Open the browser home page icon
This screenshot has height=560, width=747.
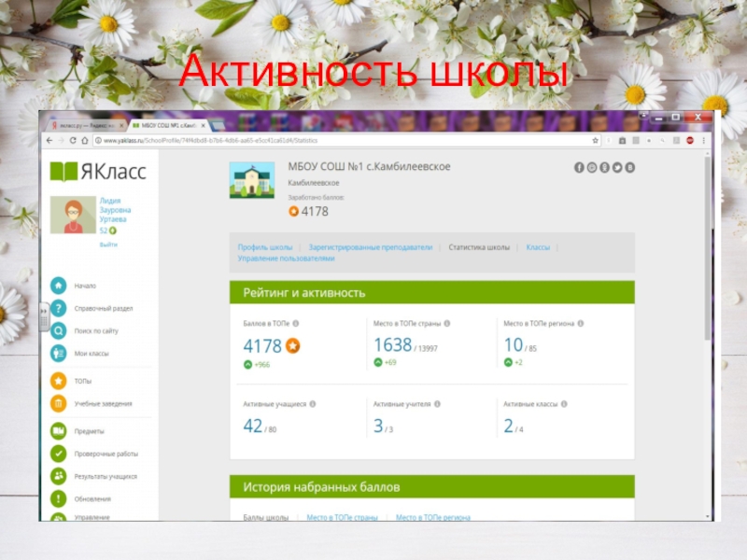coord(85,141)
